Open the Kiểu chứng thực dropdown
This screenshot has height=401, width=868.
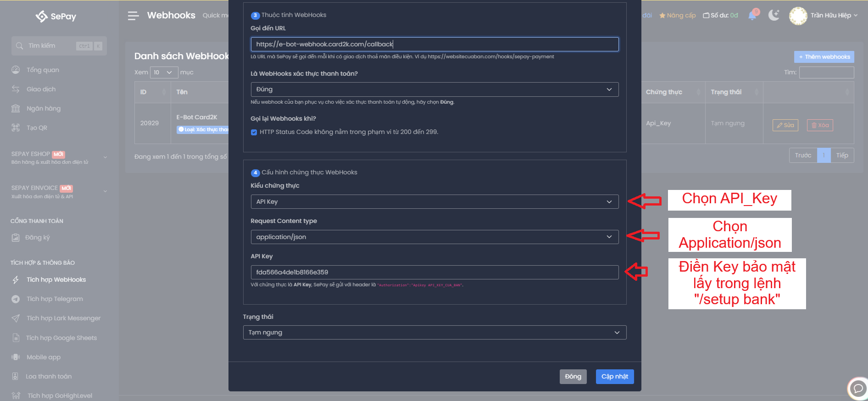(434, 202)
